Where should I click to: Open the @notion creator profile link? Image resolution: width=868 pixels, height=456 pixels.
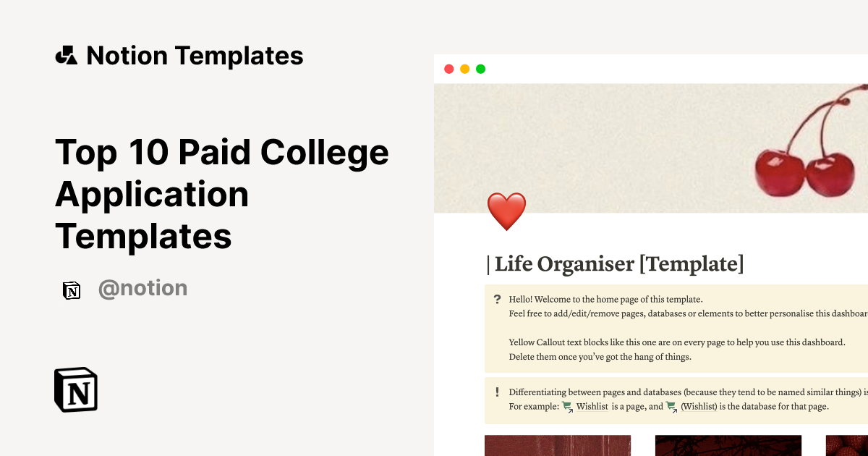143,288
